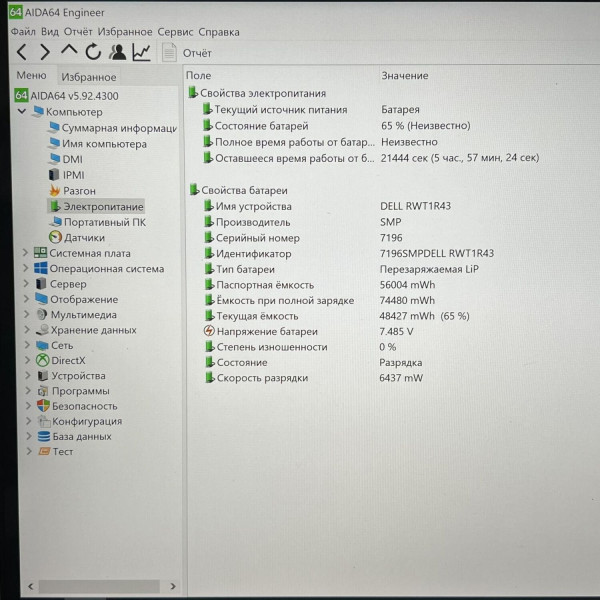Open the Справка menu
The height and width of the screenshot is (600, 600).
coord(219,32)
